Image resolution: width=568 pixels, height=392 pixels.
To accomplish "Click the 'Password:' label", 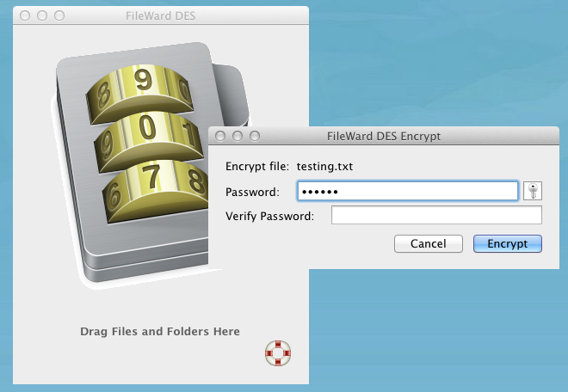I will click(x=252, y=192).
